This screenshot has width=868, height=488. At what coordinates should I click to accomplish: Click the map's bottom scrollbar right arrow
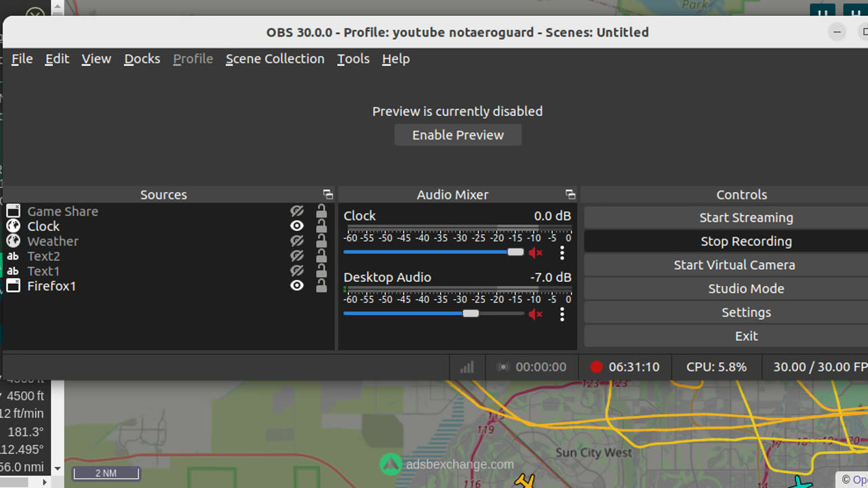point(45,482)
